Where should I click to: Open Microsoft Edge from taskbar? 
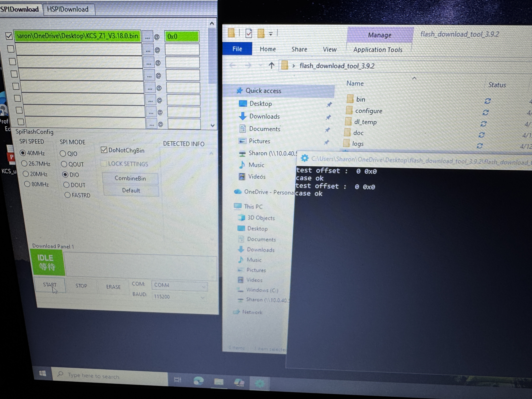coord(198,381)
